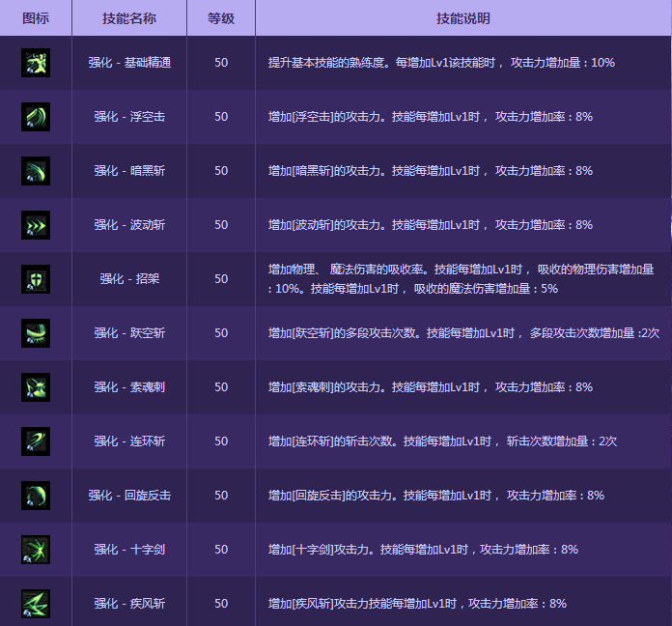Click level 50 in the 波动斩 row
The width and height of the screenshot is (672, 626).
tap(221, 225)
